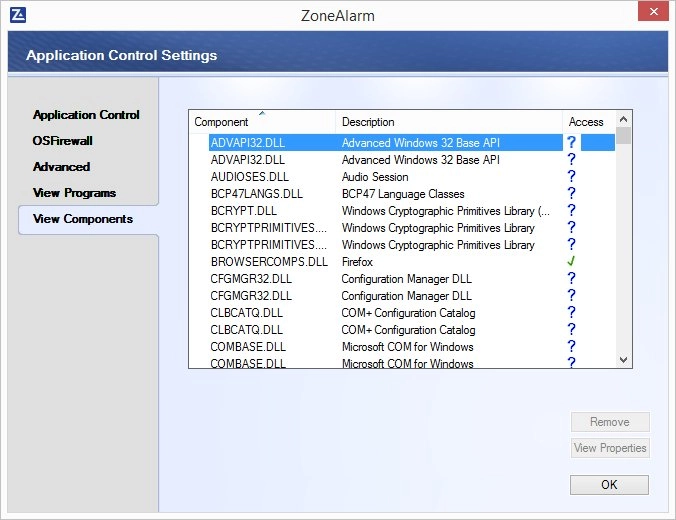Click the OK button

click(609, 485)
